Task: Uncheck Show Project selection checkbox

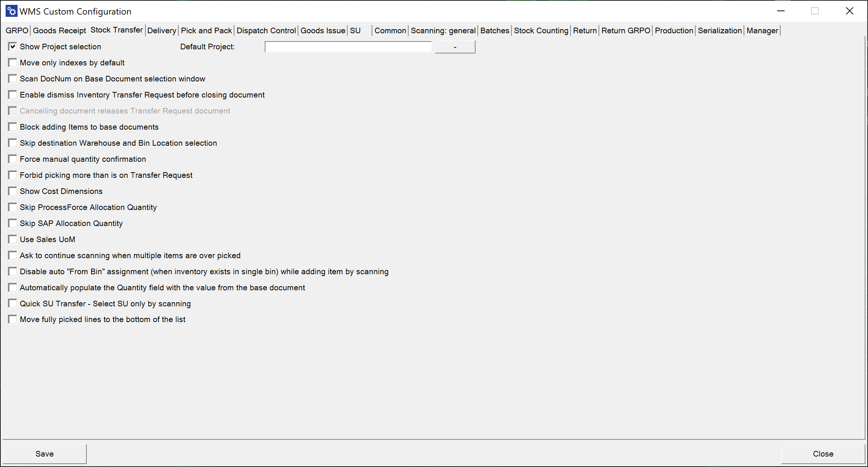Action: click(x=13, y=47)
